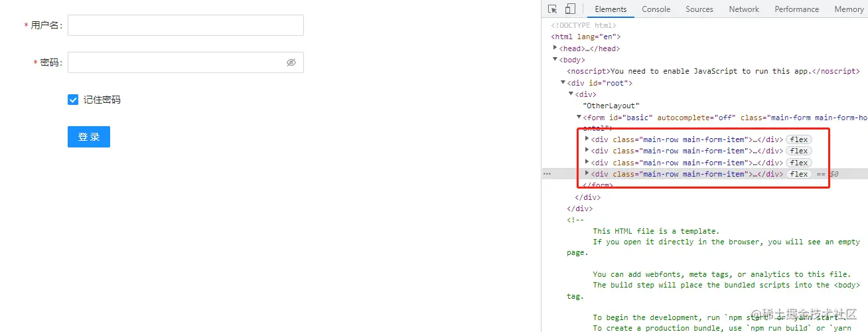The image size is (868, 332).
Task: Collapse the div id="root" node
Action: point(563,82)
